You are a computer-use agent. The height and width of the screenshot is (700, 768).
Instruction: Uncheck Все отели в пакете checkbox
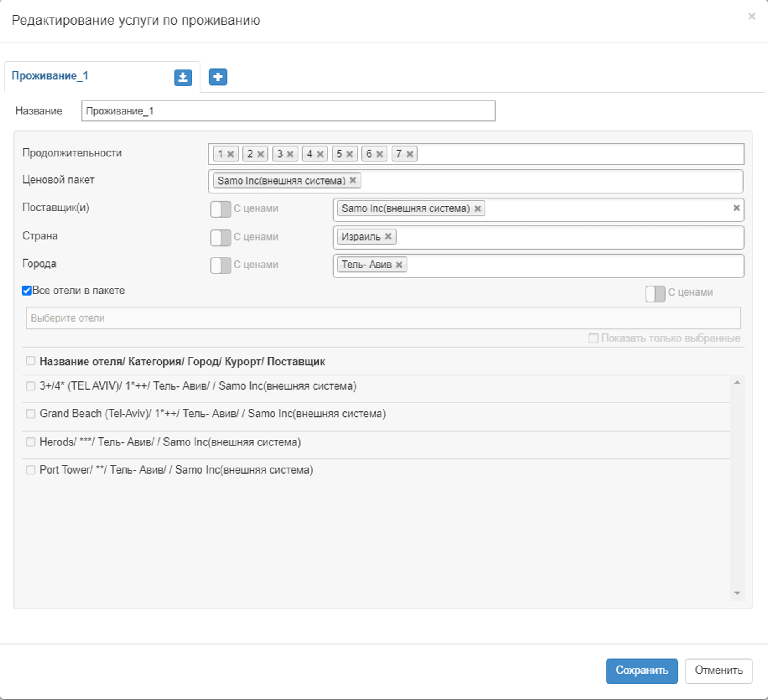(27, 291)
